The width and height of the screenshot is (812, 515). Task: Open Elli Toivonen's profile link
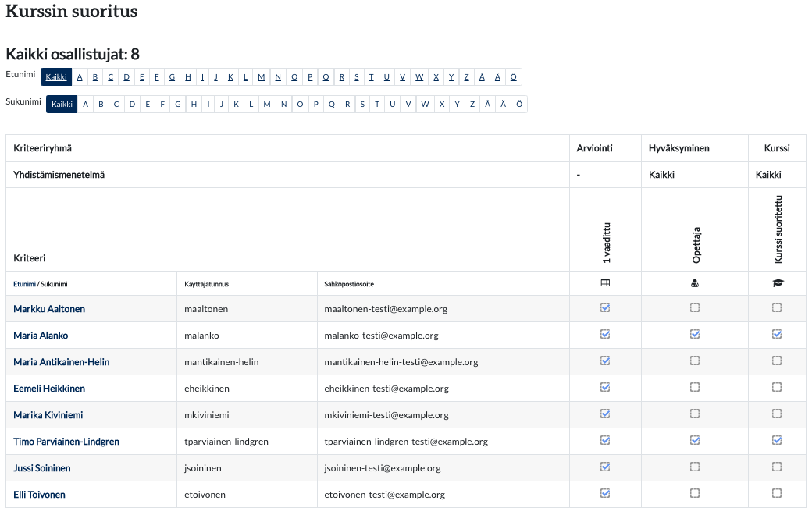tap(39, 494)
